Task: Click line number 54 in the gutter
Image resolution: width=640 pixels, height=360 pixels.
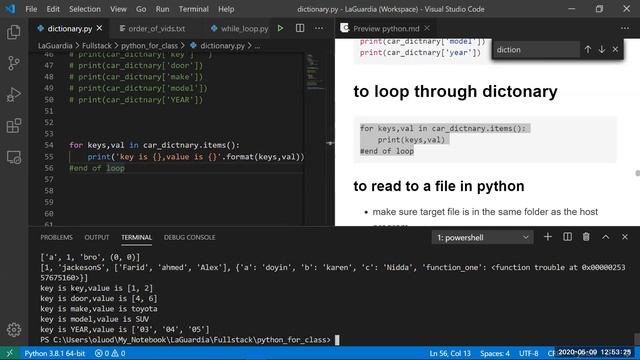Action: coord(49,145)
